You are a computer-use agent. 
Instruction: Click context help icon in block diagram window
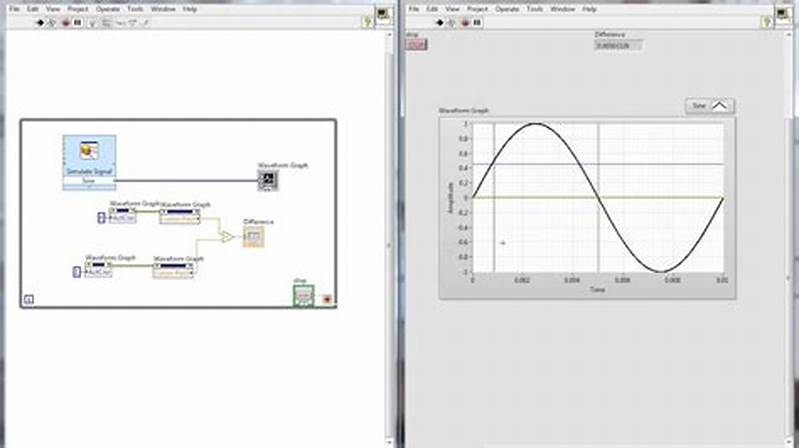point(367,21)
